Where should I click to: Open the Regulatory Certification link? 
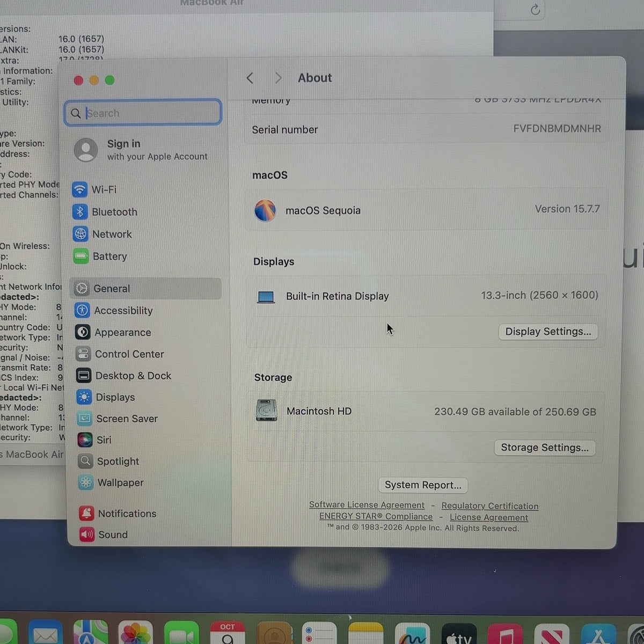490,506
